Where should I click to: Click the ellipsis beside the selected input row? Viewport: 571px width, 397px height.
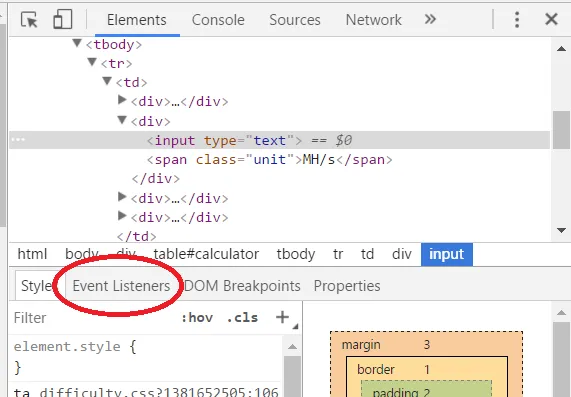pos(18,139)
